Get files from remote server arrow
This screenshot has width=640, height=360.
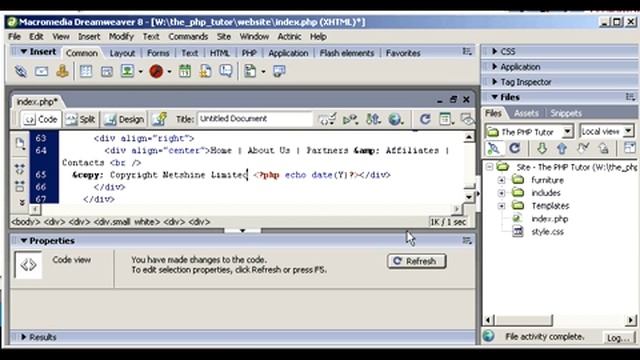(542, 148)
